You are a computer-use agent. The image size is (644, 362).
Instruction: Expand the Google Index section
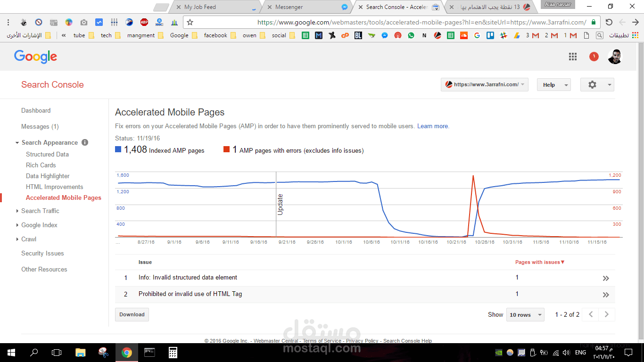(x=17, y=225)
